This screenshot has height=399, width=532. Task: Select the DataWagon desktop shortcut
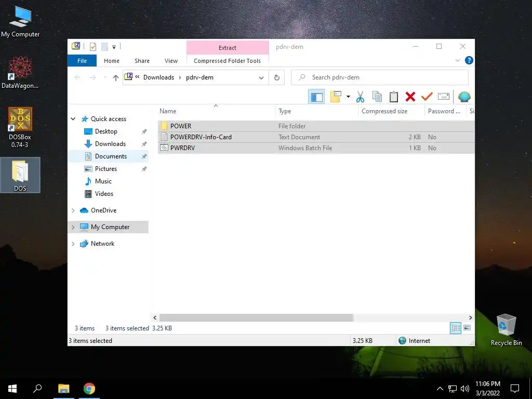point(20,73)
